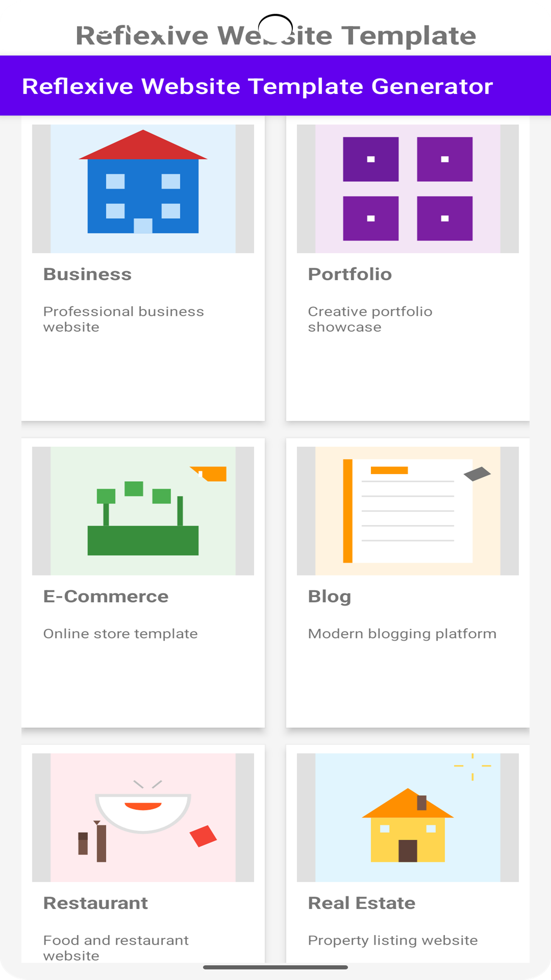Select the E-Commerce template title

(x=106, y=597)
